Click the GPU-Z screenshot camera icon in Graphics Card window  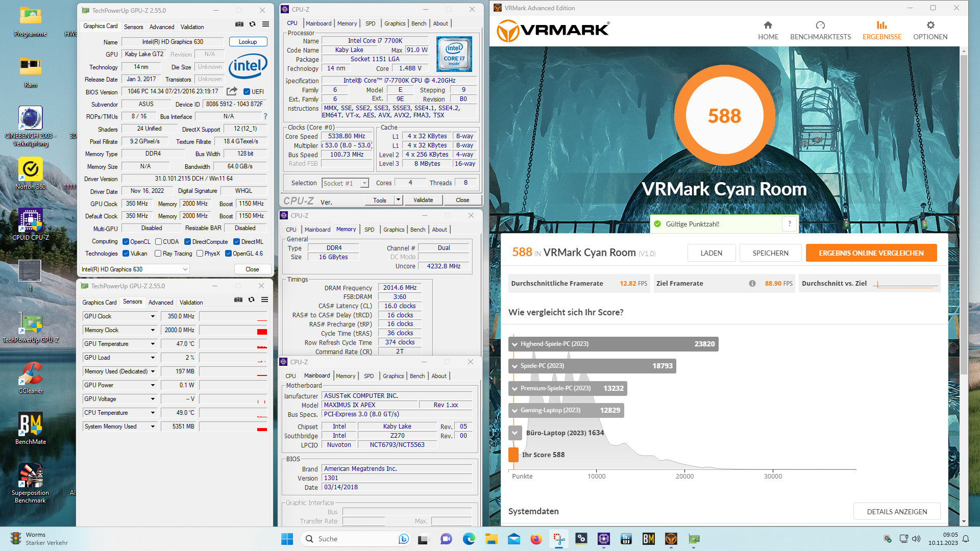[239, 24]
